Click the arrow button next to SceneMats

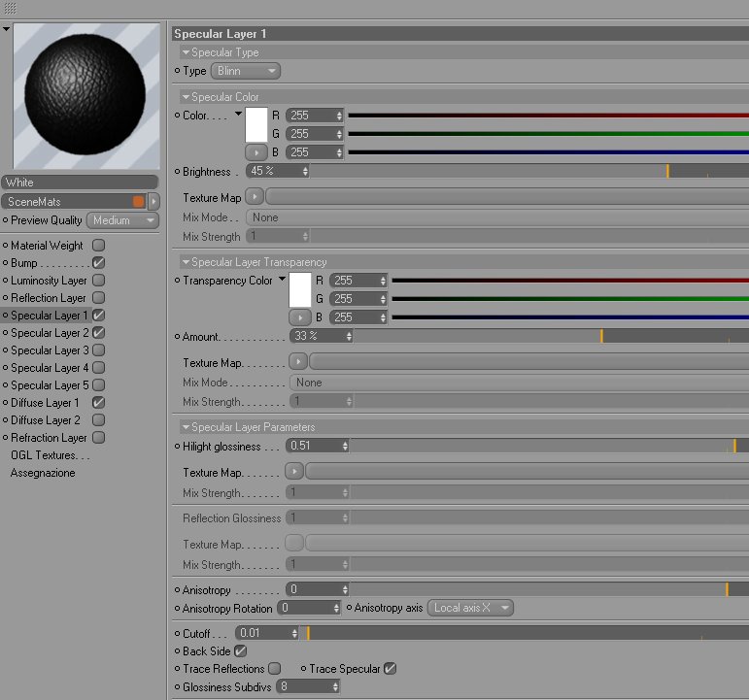pyautogui.click(x=153, y=202)
